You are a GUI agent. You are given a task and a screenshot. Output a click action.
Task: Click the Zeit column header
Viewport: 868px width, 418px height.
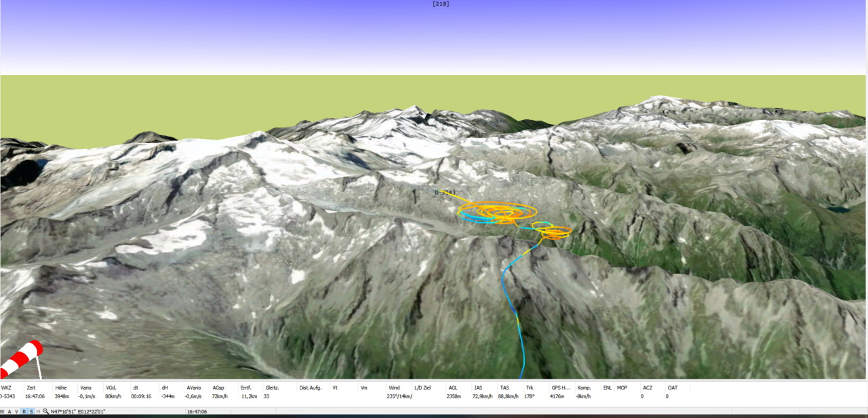pyautogui.click(x=31, y=388)
